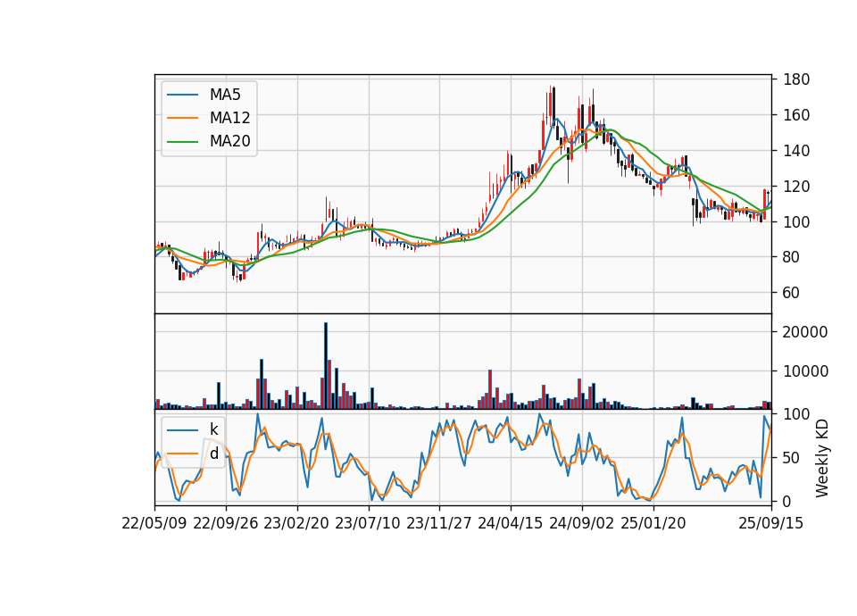Image resolution: width=857 pixels, height=616 pixels.
Task: Click the 24/04/15 date axis label
Action: coord(511,523)
